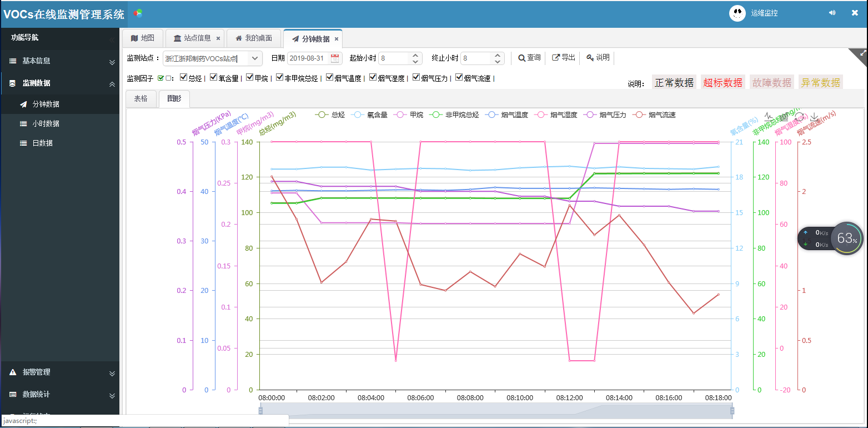The image size is (868, 428).
Task: Click the chart restore refresh icon
Action: click(x=799, y=117)
